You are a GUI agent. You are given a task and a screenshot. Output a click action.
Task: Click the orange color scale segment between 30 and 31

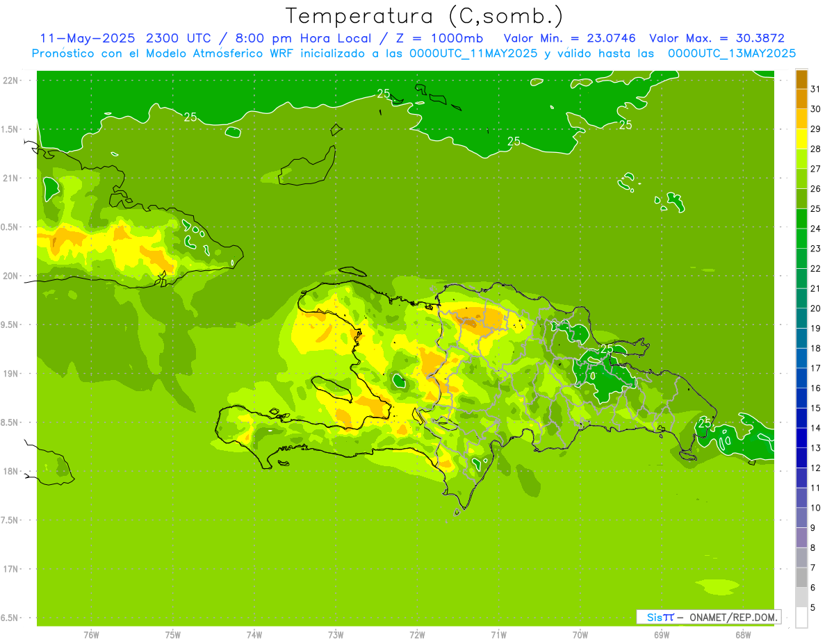(801, 99)
